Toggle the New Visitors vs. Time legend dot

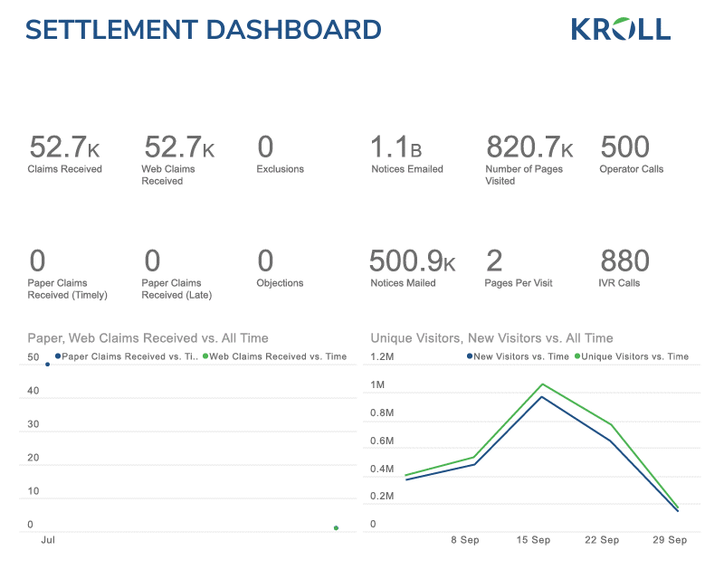(470, 356)
